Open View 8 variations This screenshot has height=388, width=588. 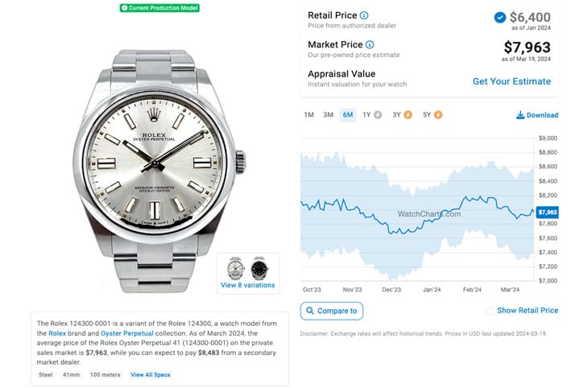coord(247,285)
